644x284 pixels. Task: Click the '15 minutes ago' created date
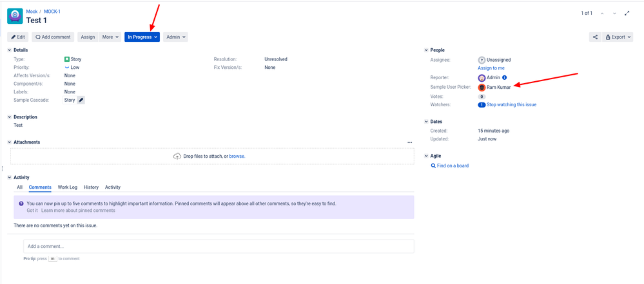tap(494, 131)
